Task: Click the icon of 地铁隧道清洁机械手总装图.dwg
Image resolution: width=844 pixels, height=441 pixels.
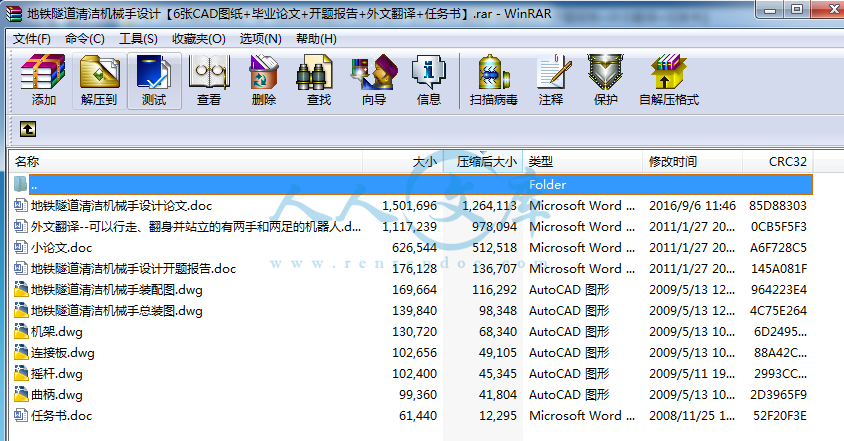Action: [20, 310]
